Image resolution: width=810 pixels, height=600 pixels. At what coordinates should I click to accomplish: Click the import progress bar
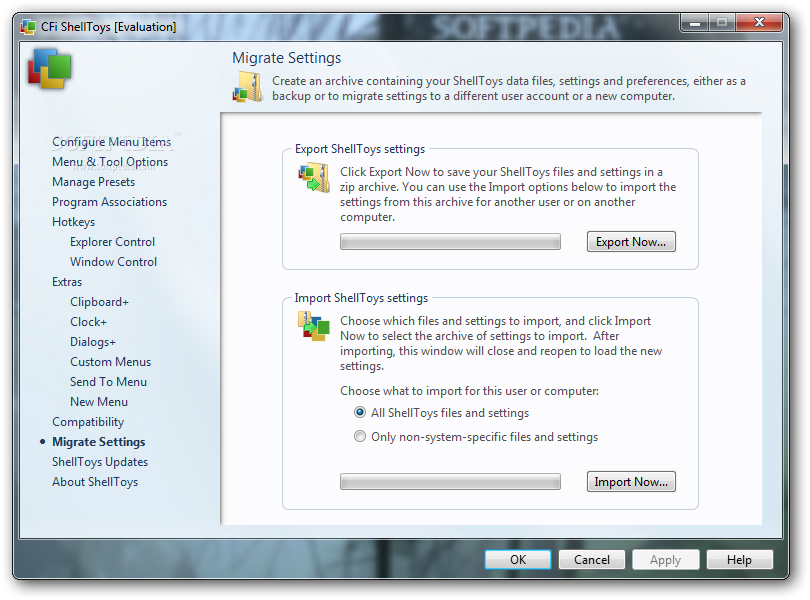pos(450,482)
